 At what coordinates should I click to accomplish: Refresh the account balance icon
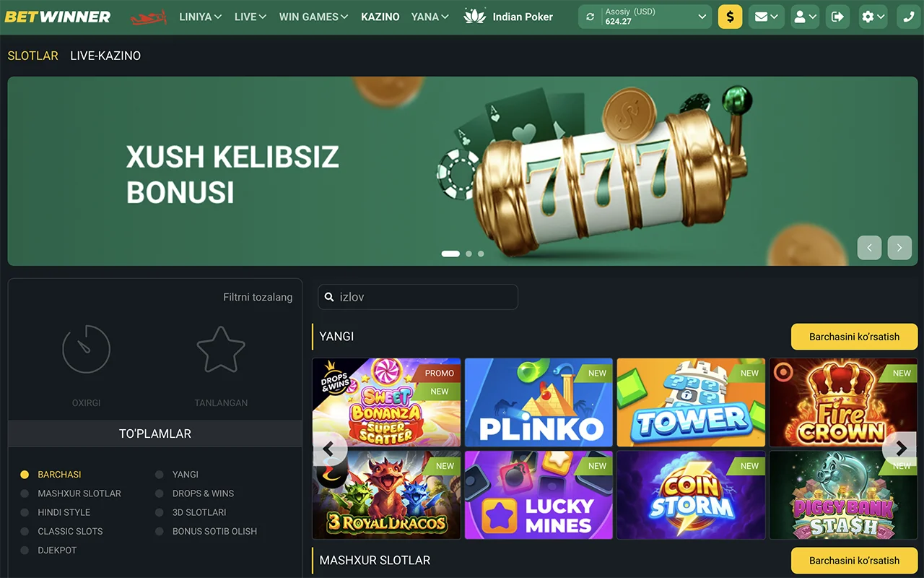[590, 17]
